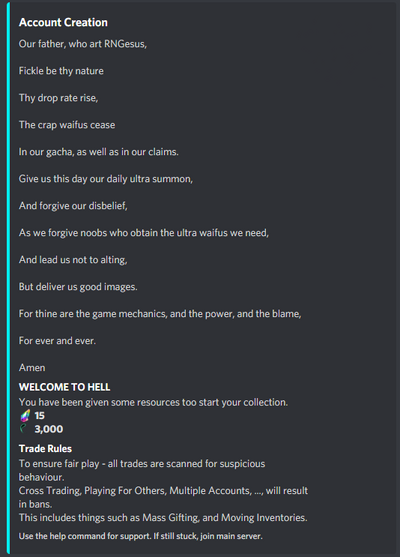This screenshot has width=400, height=557.
Task: Click the gem amount 15
Action: [39, 416]
